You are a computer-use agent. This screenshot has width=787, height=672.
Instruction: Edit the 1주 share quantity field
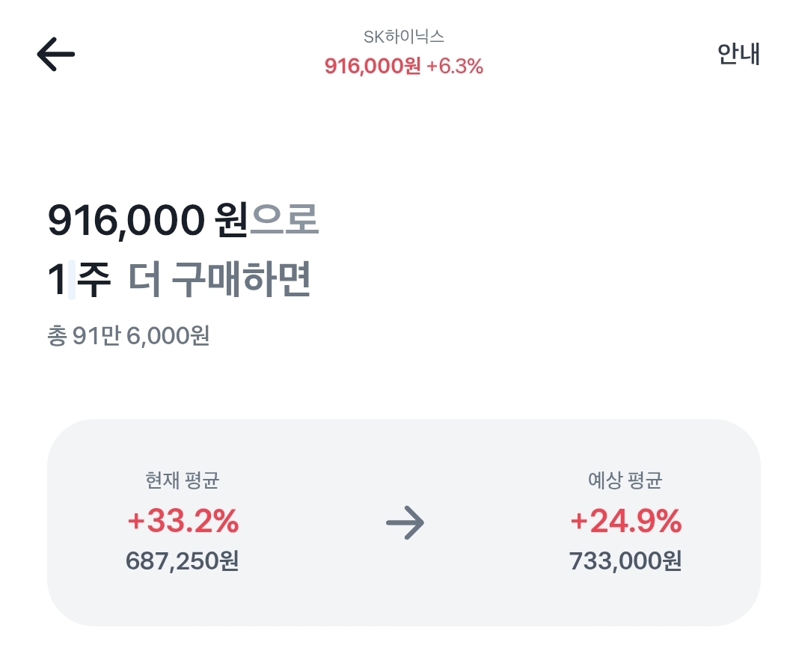pos(57,281)
